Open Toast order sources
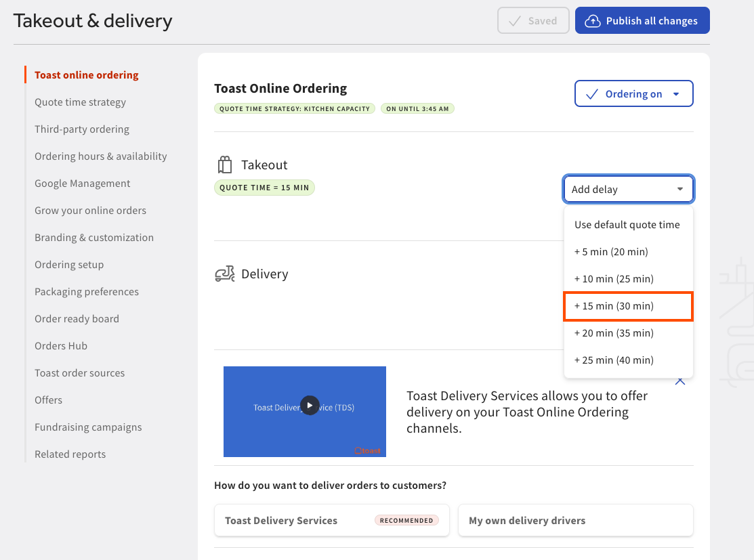Image resolution: width=754 pixels, height=560 pixels. tap(79, 373)
